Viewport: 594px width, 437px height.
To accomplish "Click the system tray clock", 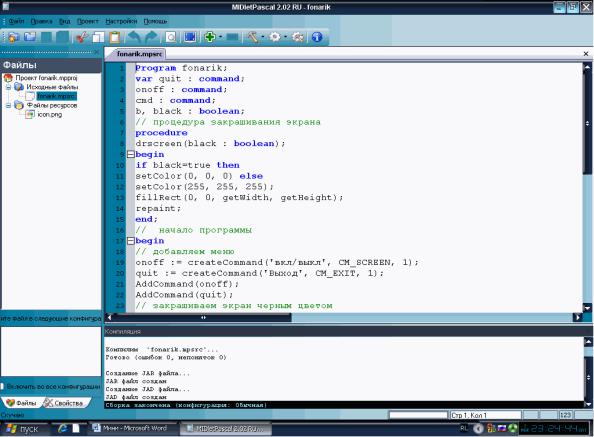I will 553,429.
